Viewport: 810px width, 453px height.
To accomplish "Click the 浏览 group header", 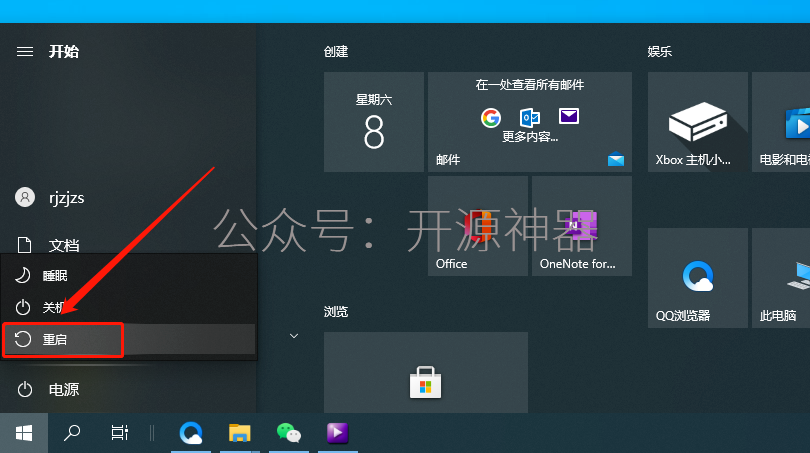I will pos(336,311).
